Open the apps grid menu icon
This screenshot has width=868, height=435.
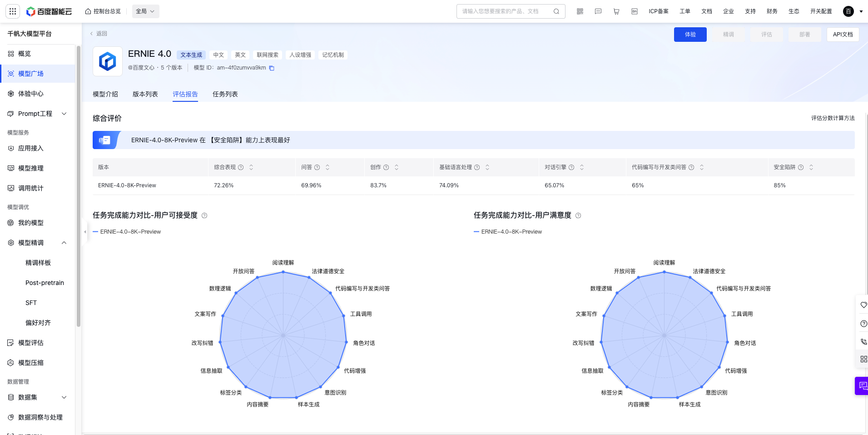(13, 11)
